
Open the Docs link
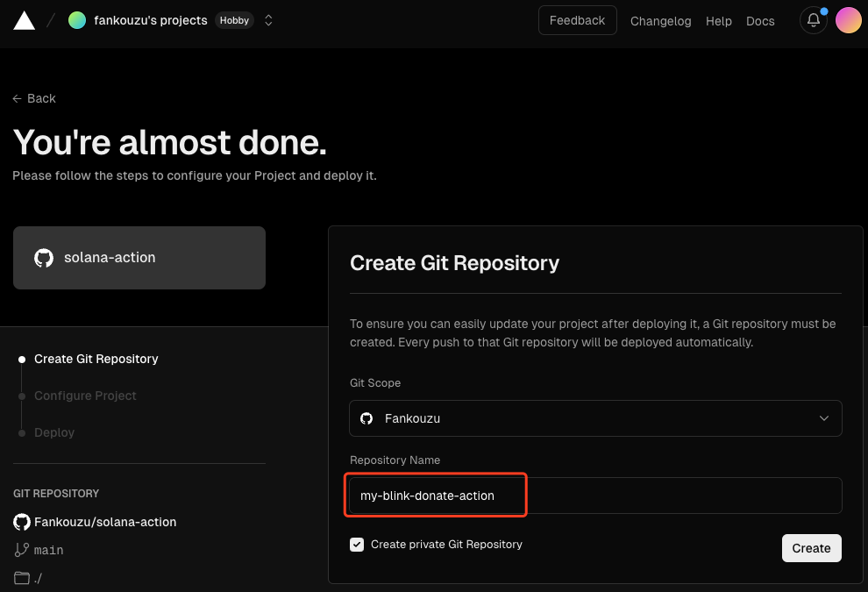click(x=760, y=21)
